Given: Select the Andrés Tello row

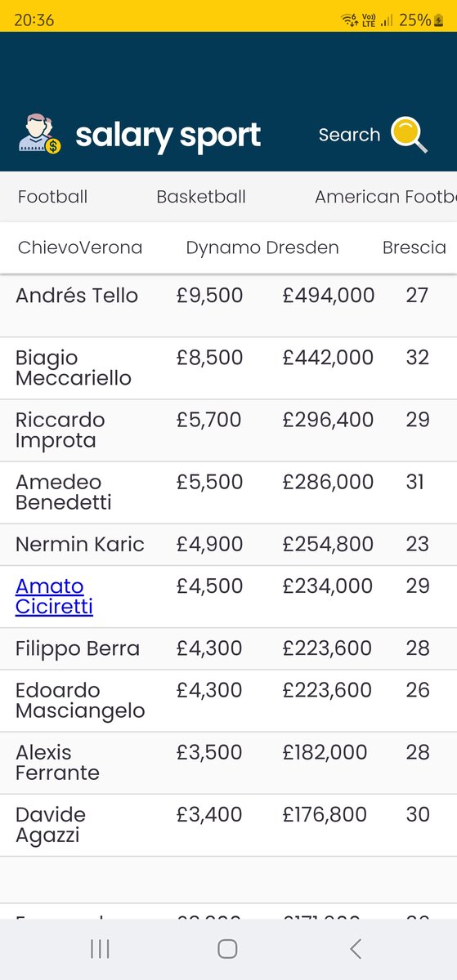Looking at the screenshot, I should pyautogui.click(x=228, y=306).
